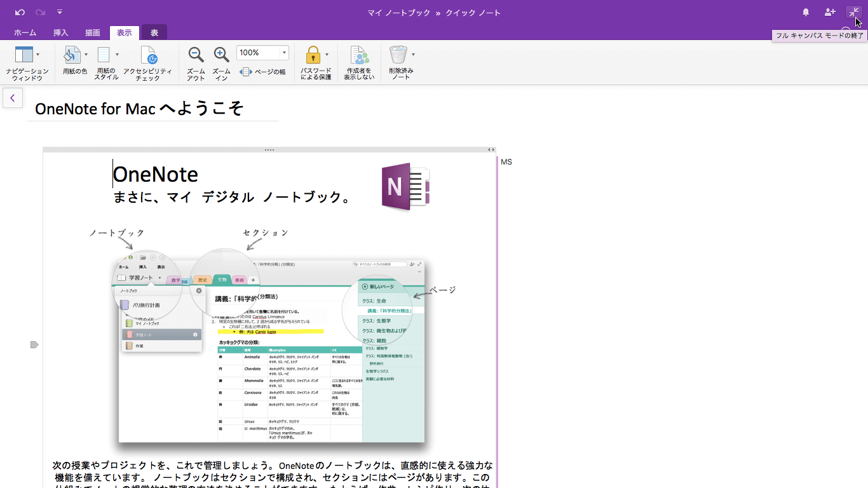The width and height of the screenshot is (868, 488).
Task: Click the page title OneNote for Mac へようこそ
Action: (x=139, y=109)
